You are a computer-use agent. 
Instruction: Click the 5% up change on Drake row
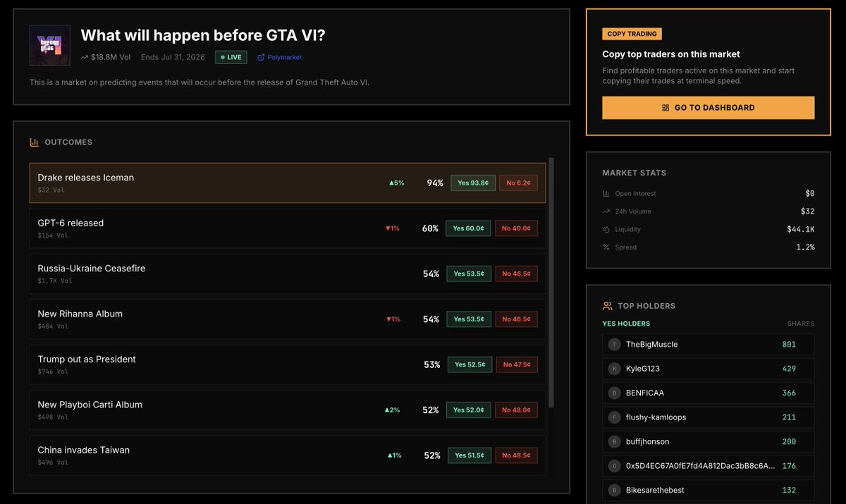(x=397, y=183)
